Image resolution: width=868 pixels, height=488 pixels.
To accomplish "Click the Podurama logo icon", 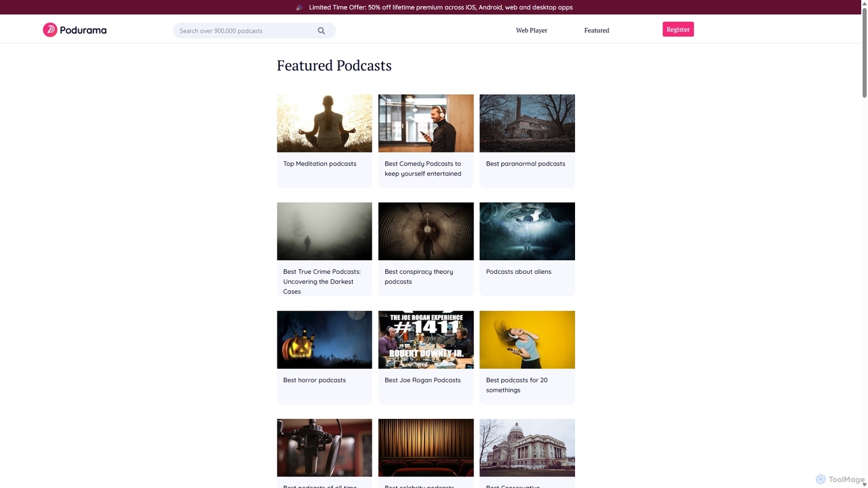I will pyautogui.click(x=50, y=30).
